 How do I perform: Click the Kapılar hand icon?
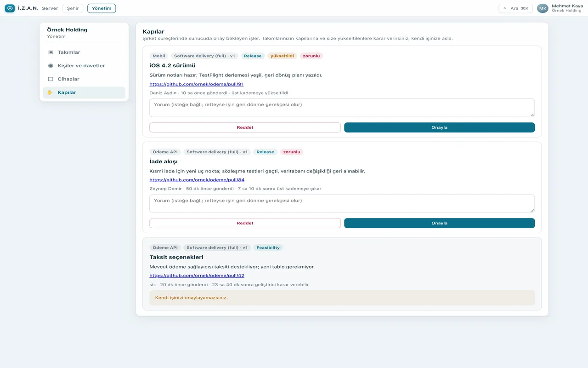pyautogui.click(x=51, y=92)
